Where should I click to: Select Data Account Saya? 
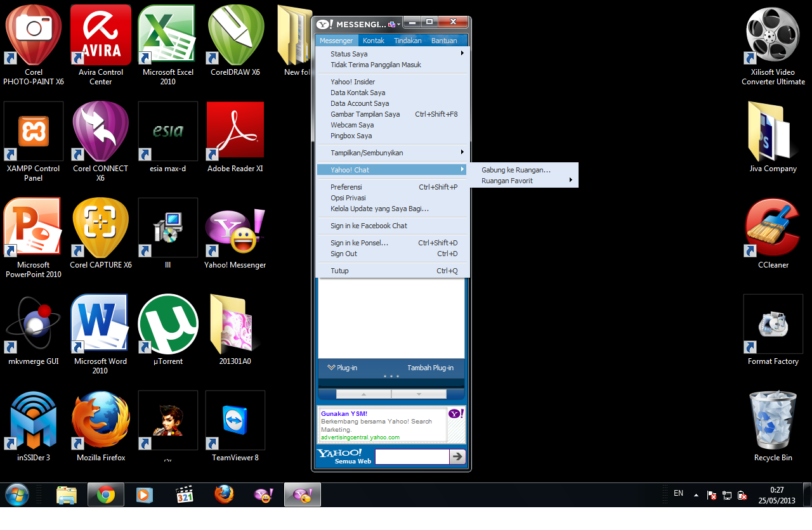coord(392,103)
